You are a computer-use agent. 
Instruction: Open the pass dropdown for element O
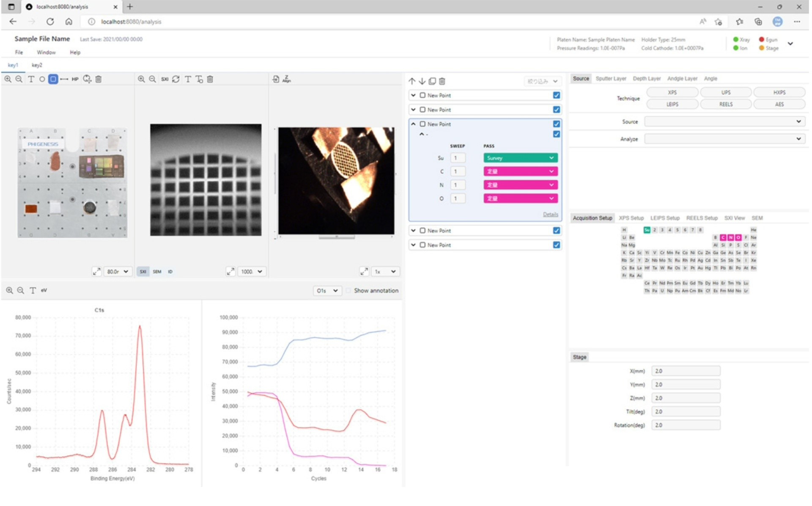[x=520, y=199]
